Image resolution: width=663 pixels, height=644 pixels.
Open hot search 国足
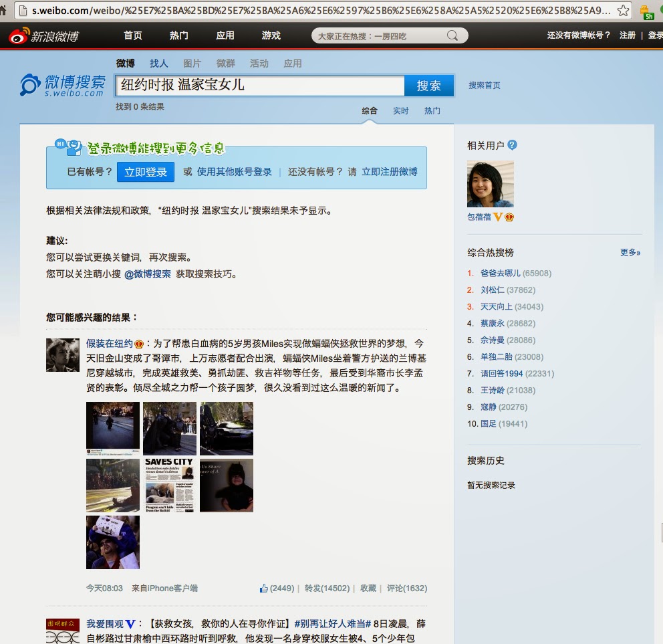click(489, 423)
